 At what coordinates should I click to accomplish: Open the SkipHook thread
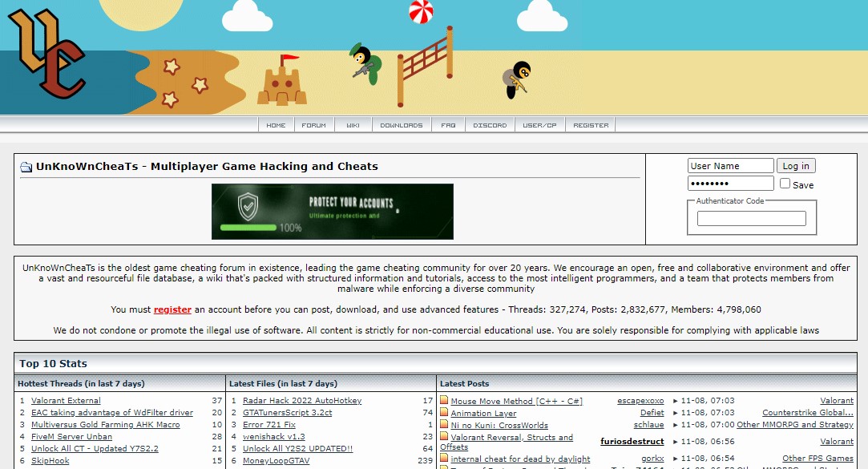[50, 461]
